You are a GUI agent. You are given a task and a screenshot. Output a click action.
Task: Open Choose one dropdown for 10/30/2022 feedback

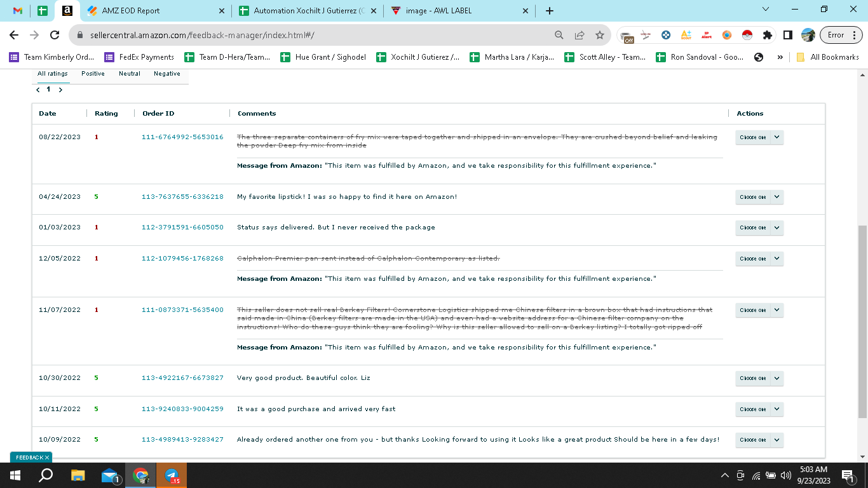tap(759, 378)
